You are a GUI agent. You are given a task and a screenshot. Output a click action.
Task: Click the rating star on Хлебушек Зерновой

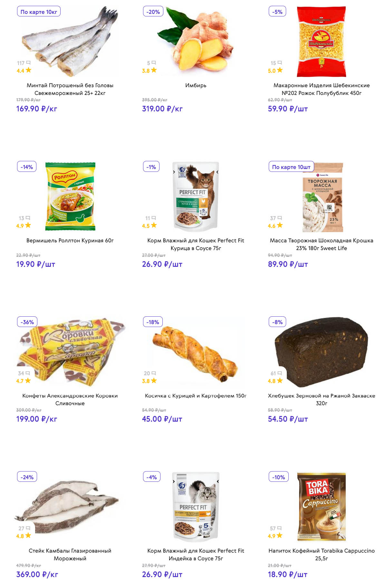(280, 380)
